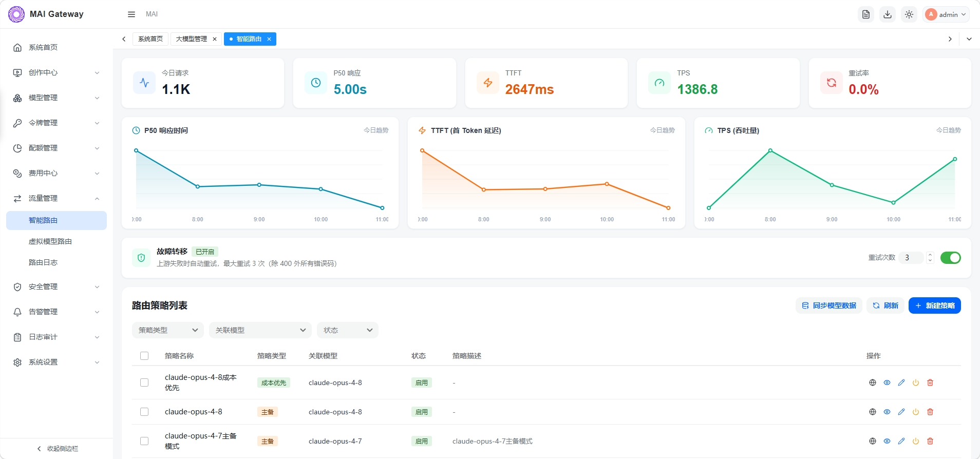Click the 重试率 refresh icon
The width and height of the screenshot is (980, 459).
(832, 83)
